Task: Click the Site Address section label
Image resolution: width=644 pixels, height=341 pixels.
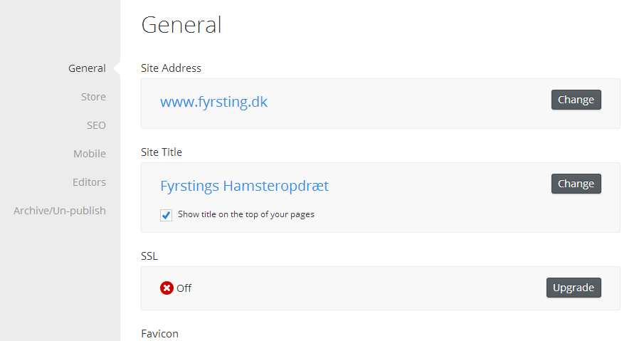Action: click(x=171, y=68)
